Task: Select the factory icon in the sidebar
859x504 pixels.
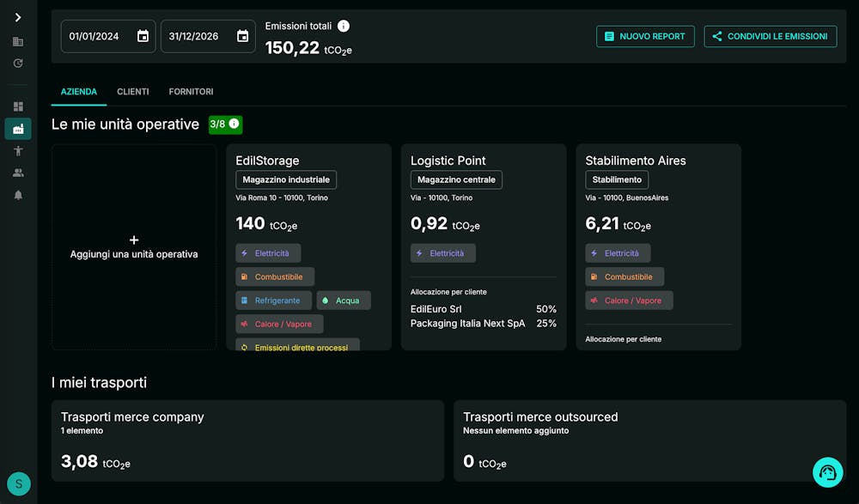Action: click(x=17, y=128)
